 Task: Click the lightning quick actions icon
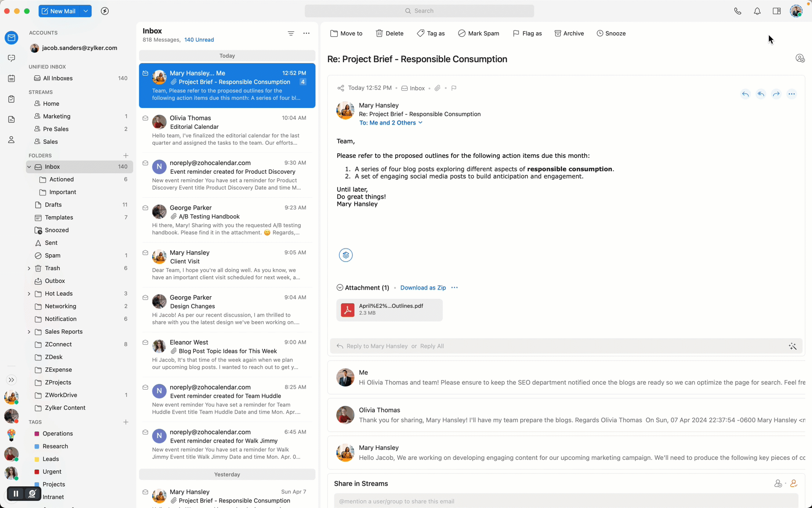105,11
